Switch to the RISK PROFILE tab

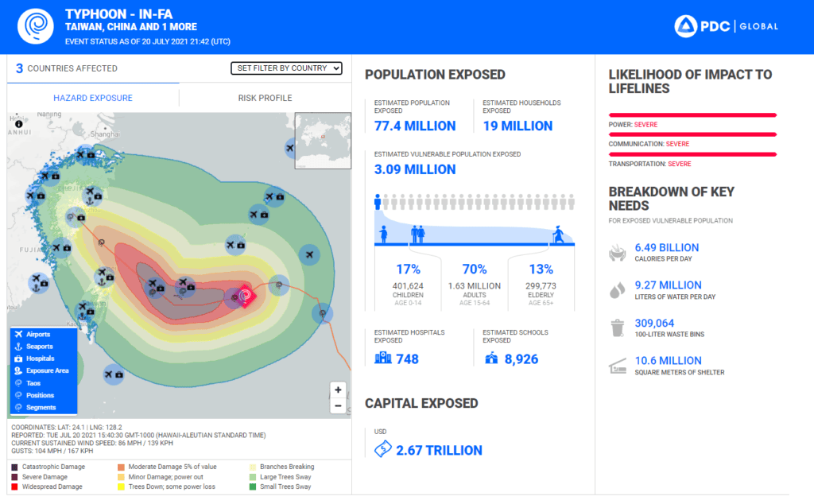(264, 97)
